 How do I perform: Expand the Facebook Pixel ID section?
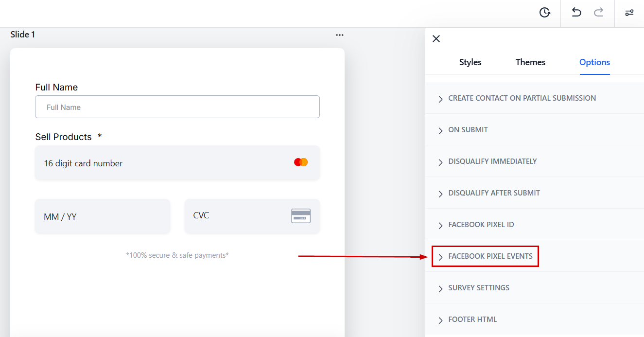(x=535, y=225)
